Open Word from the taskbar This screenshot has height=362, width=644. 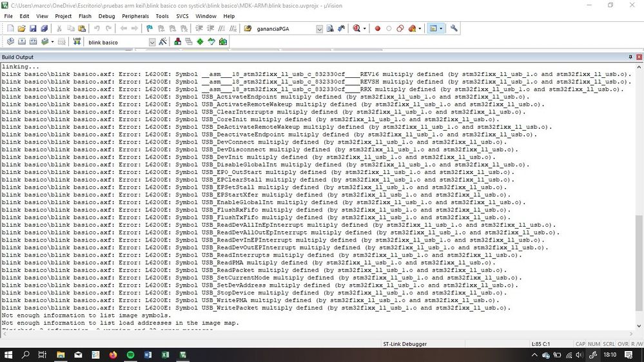pos(148,355)
